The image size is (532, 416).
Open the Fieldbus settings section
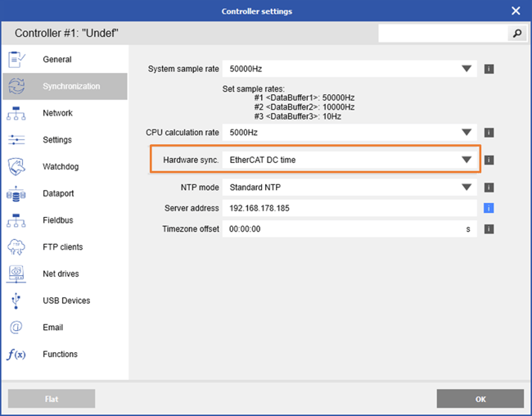pos(57,220)
